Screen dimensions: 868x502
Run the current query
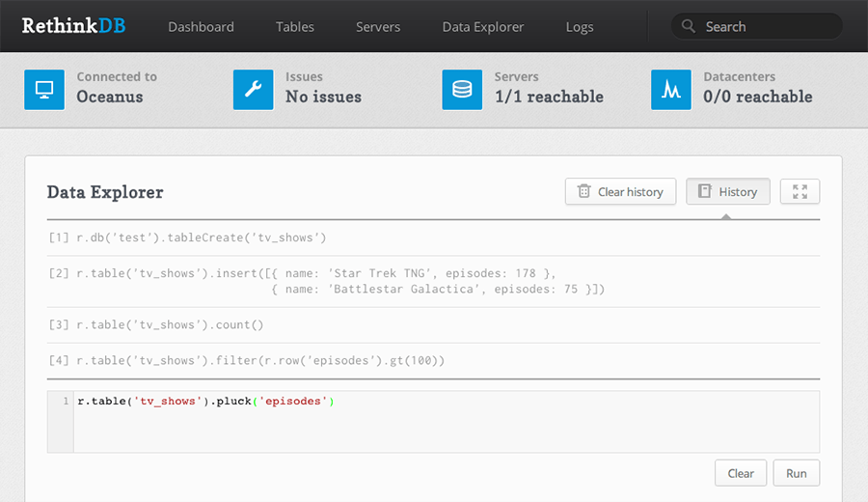796,473
